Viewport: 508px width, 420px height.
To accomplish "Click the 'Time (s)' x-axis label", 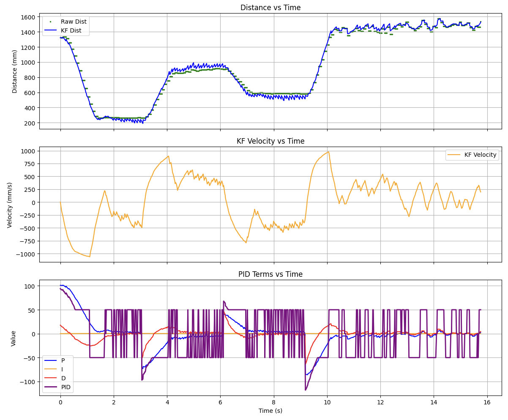I will pos(270,411).
